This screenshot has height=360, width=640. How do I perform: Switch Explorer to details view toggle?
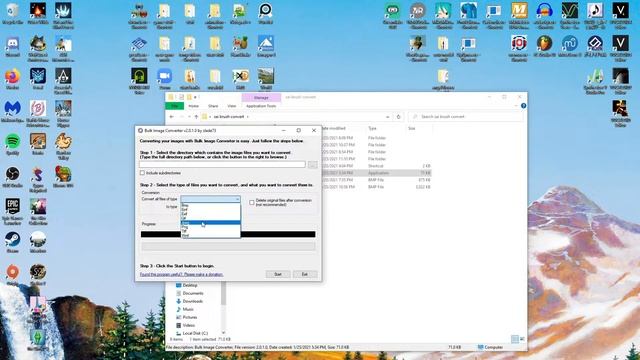[515, 339]
